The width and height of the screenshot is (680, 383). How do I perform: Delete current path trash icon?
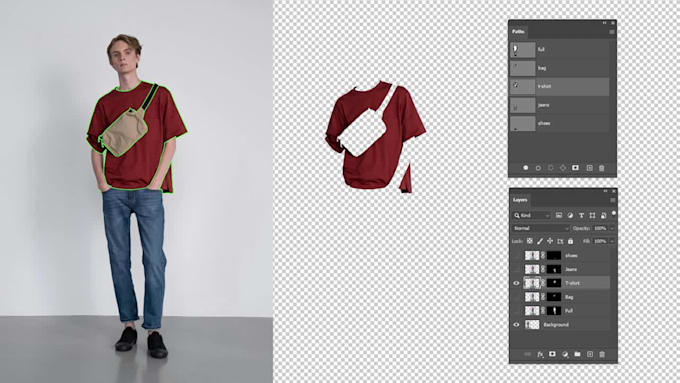coord(602,168)
